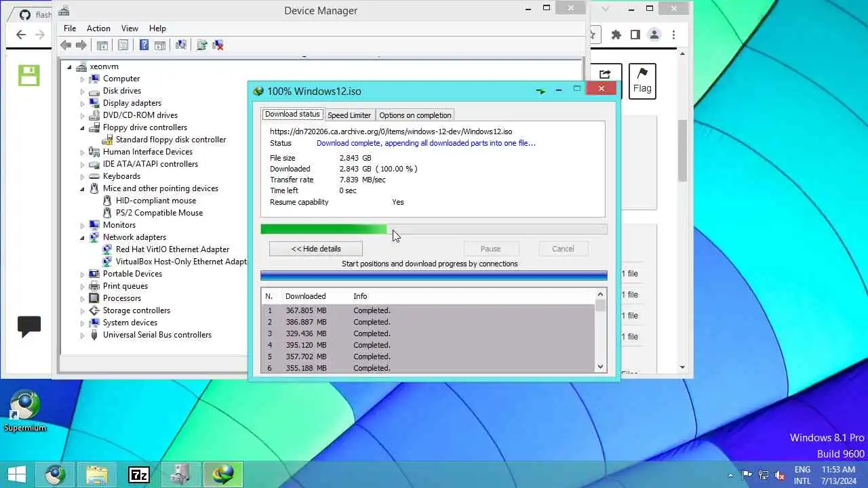Click Uninstall device toolbar icon with red X
Screen dimensions: 868x488
[x=218, y=45]
